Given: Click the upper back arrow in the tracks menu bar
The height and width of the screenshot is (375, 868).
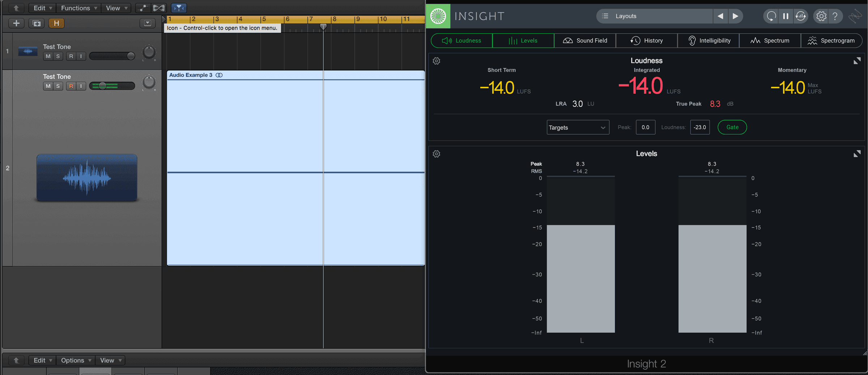Looking at the screenshot, I should pyautogui.click(x=16, y=8).
